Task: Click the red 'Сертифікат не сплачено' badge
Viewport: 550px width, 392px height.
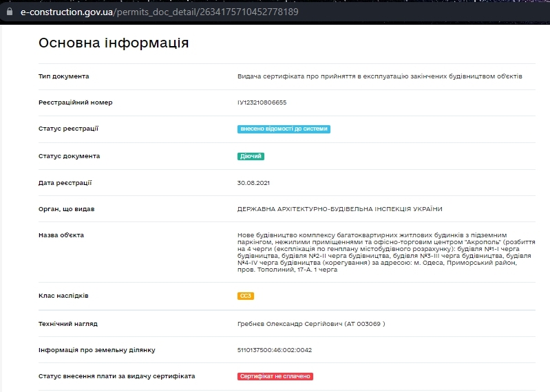Action: point(275,376)
